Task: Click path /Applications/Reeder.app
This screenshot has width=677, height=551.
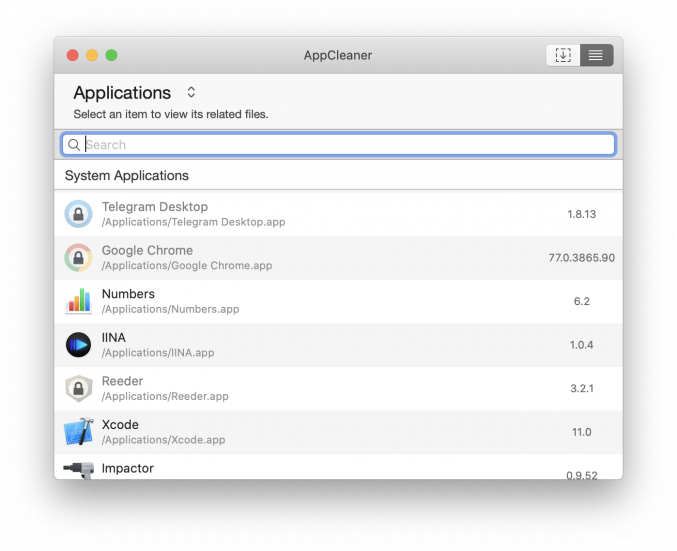Action: (165, 396)
